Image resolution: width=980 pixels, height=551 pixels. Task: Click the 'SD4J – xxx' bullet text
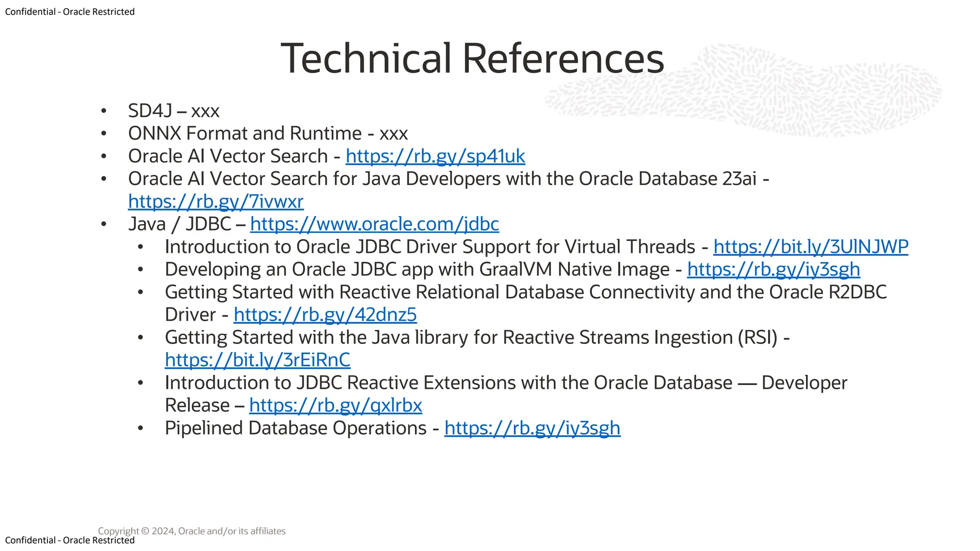(x=174, y=111)
